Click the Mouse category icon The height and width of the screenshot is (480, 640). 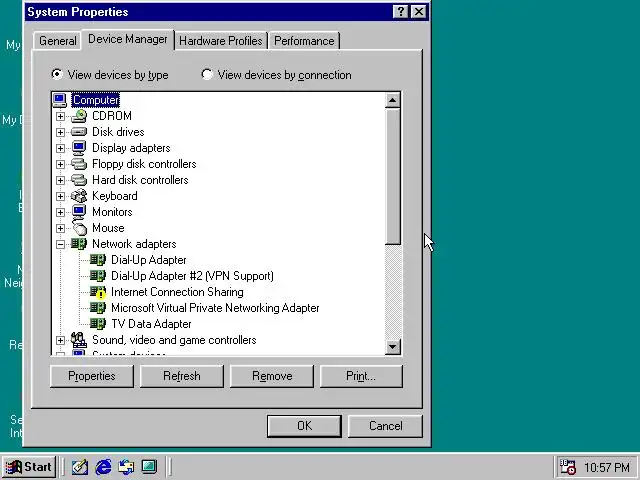click(x=79, y=228)
